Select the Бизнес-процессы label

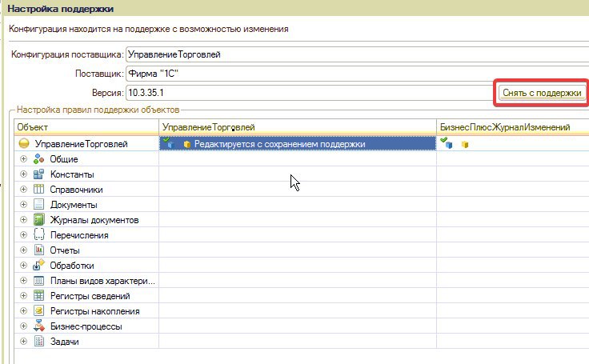tap(86, 326)
